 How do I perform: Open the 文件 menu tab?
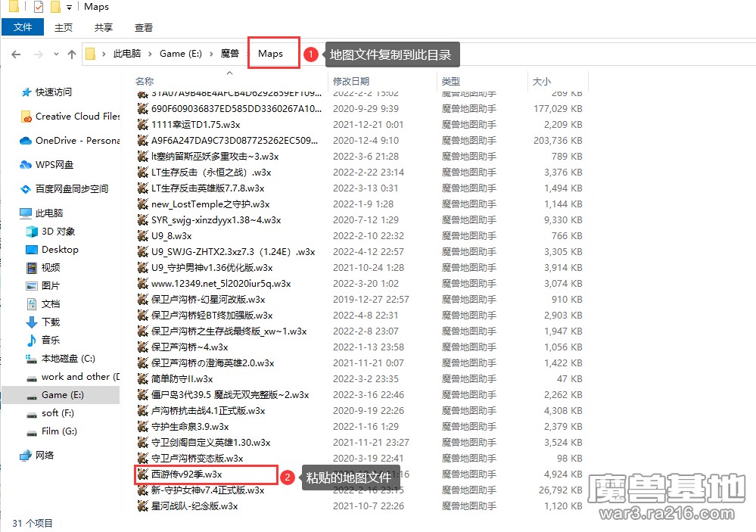tap(23, 27)
